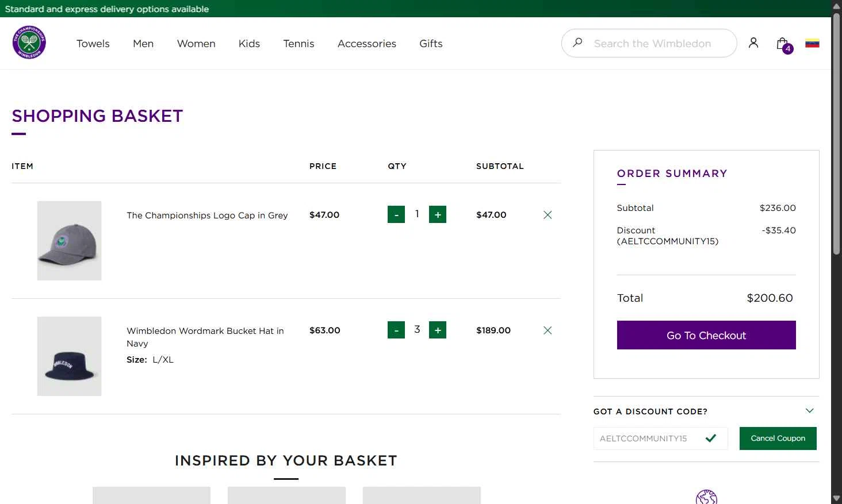The width and height of the screenshot is (842, 504).
Task: Click the Size: L/XL text
Action: [x=150, y=360]
